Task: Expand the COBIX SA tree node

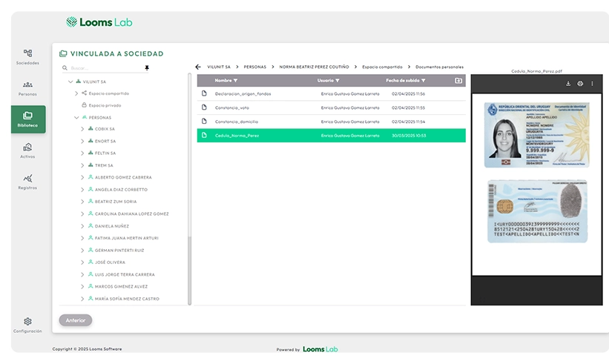Action: [82, 129]
